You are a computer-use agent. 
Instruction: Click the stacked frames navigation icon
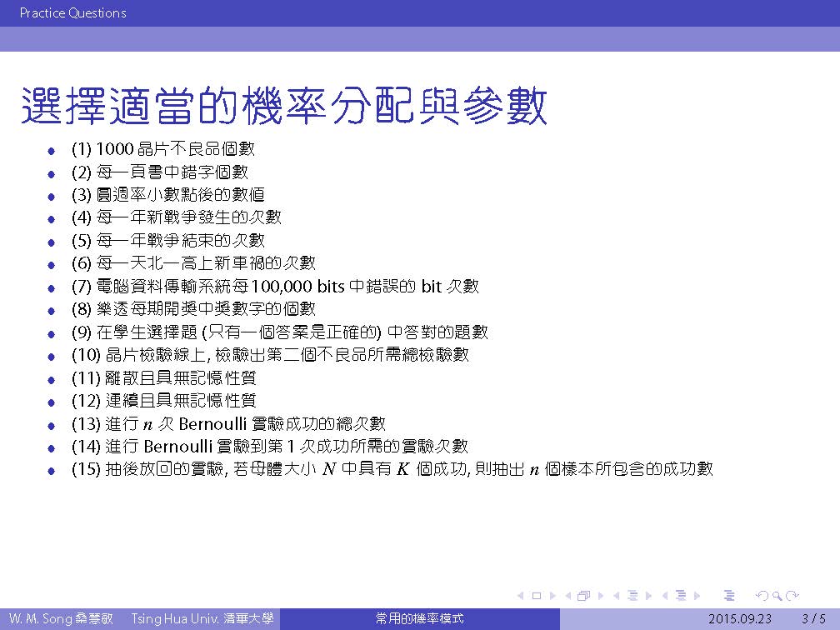(x=583, y=596)
